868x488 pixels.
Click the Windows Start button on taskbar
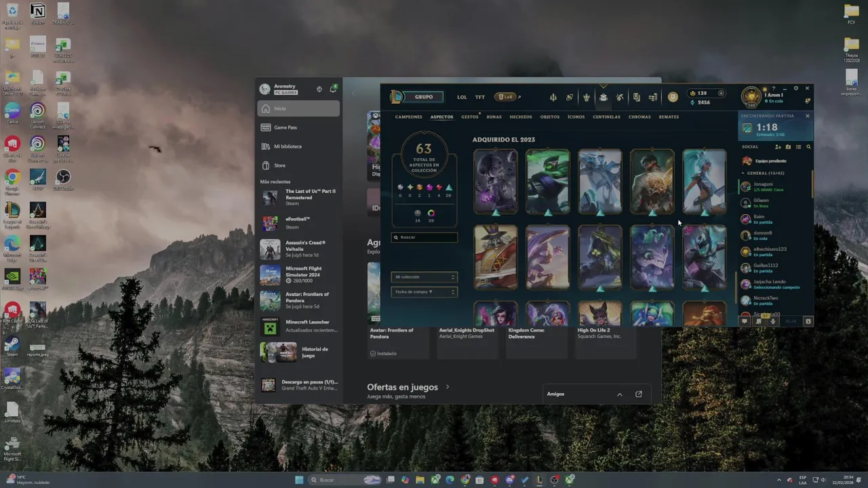tap(299, 480)
